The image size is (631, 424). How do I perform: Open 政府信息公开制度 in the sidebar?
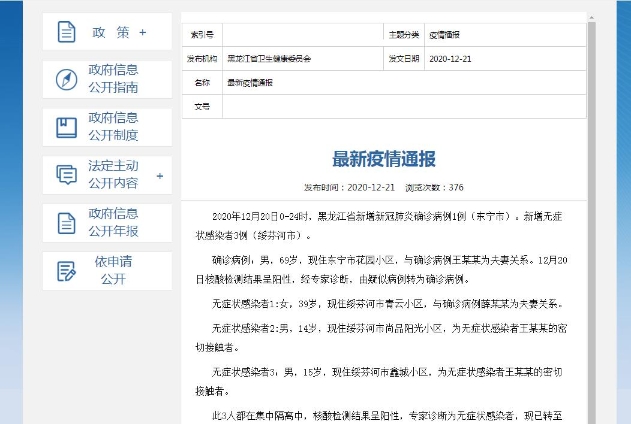[107, 127]
